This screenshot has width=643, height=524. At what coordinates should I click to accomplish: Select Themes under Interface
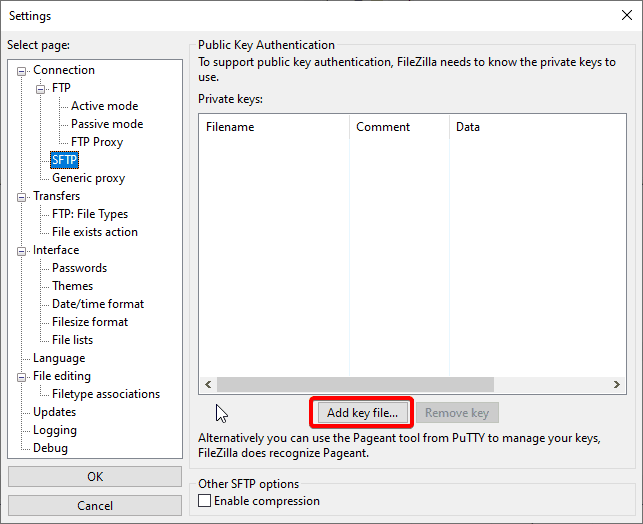pyautogui.click(x=72, y=286)
